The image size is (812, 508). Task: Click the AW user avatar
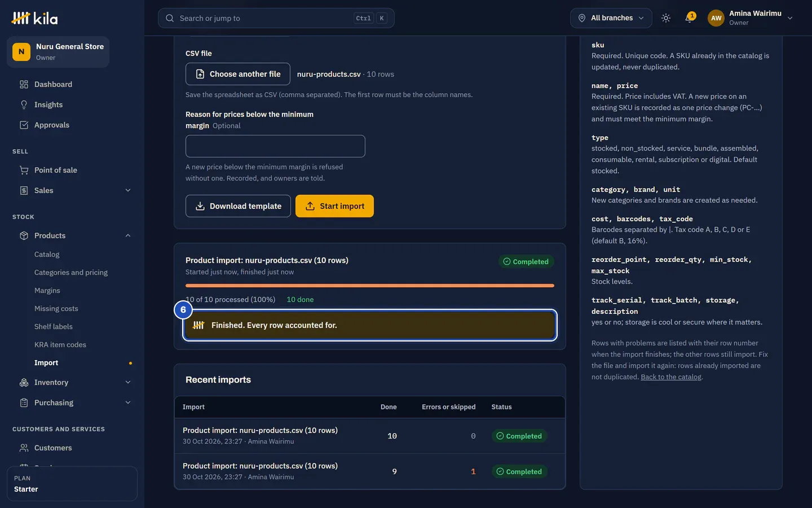tap(716, 18)
